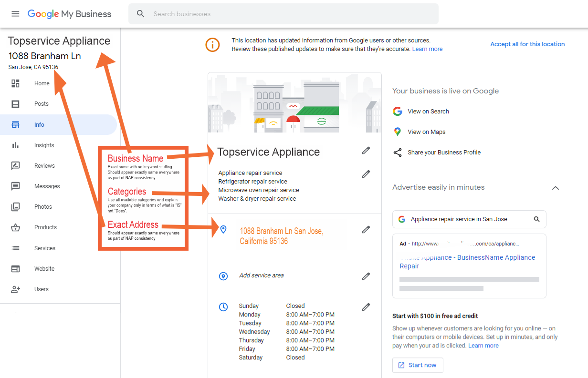This screenshot has width=588, height=378.
Task: Collapse the Advertise easily in minutes section
Action: tap(556, 188)
